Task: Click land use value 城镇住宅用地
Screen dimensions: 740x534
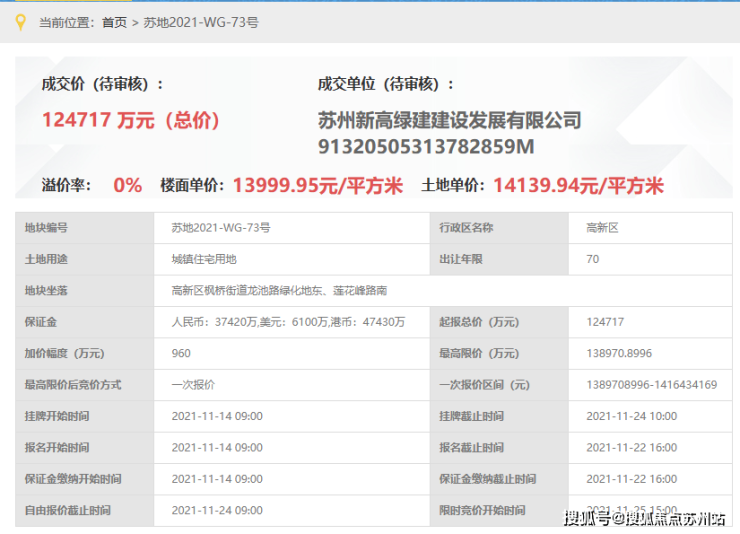Action: [204, 259]
